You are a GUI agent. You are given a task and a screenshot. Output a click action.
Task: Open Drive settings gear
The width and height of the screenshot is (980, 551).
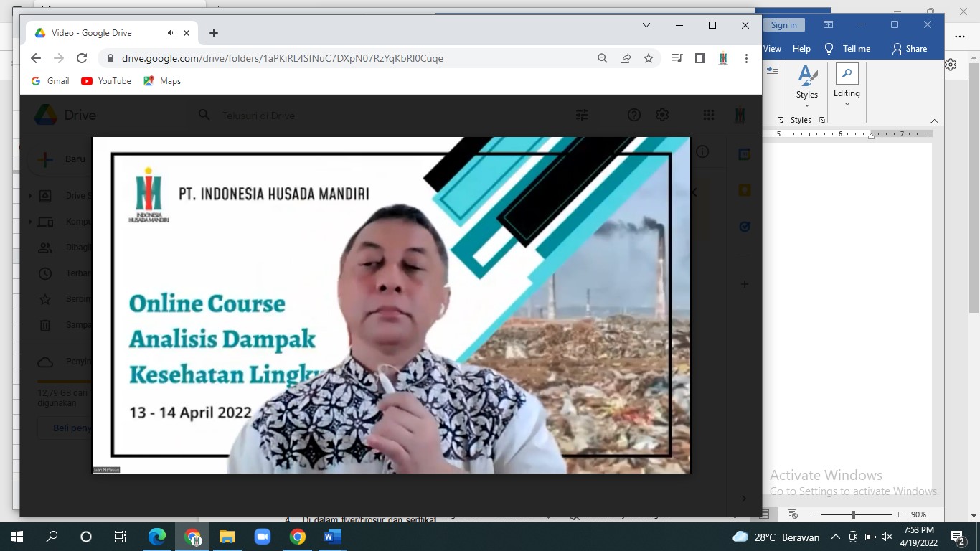pos(662,115)
